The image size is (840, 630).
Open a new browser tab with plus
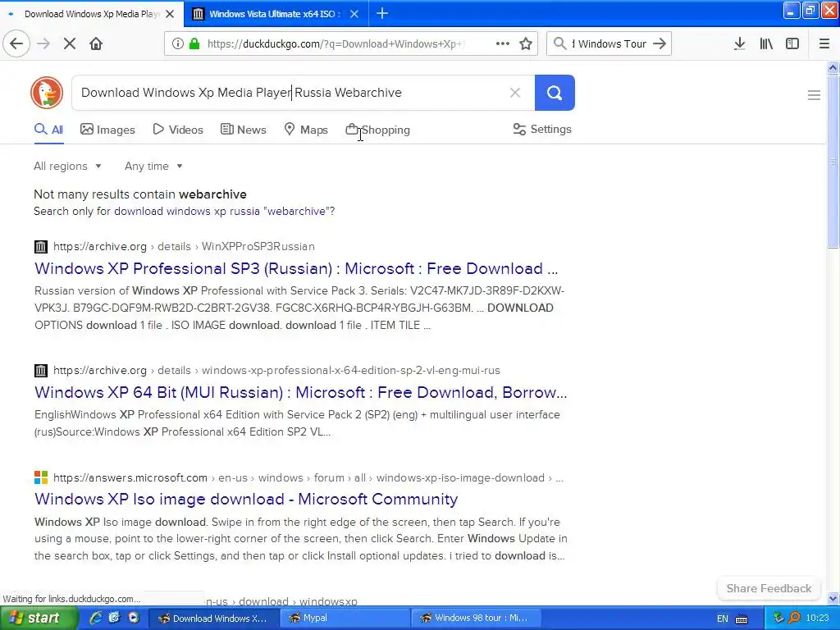pyautogui.click(x=382, y=13)
